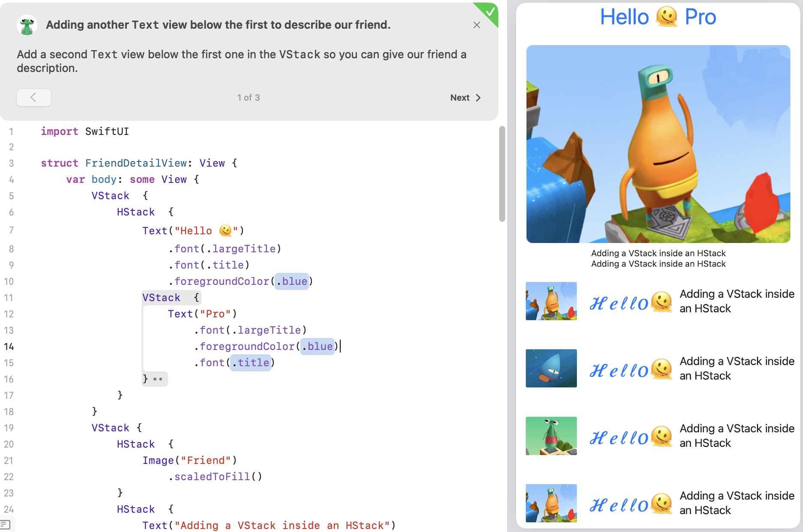Click the green friend thumbnail in third row
This screenshot has height=532, width=803.
[x=551, y=436]
